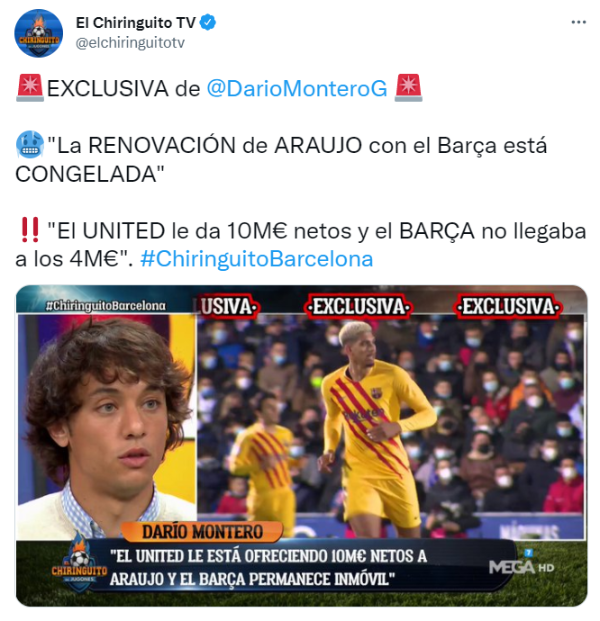Open tweet more options three-dot menu
600x621 pixels.
(578, 23)
